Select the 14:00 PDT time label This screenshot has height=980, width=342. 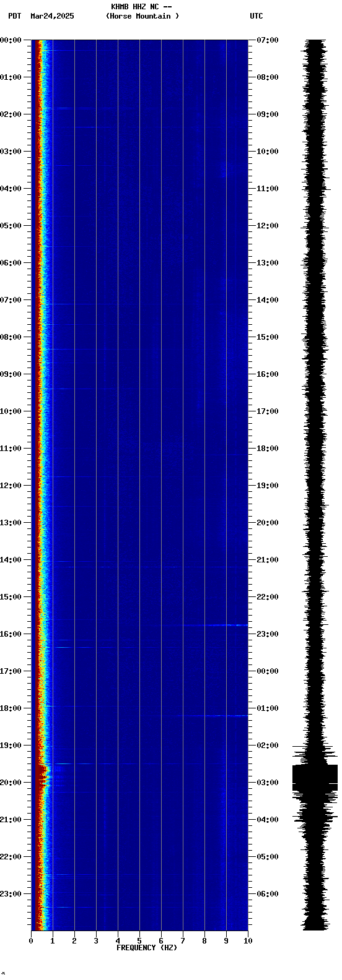click(x=11, y=560)
